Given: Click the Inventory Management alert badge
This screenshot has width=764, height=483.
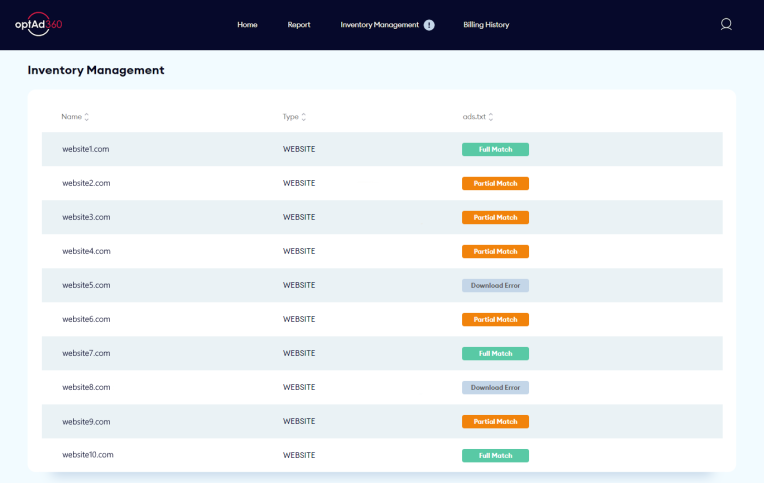Looking at the screenshot, I should (x=429, y=25).
